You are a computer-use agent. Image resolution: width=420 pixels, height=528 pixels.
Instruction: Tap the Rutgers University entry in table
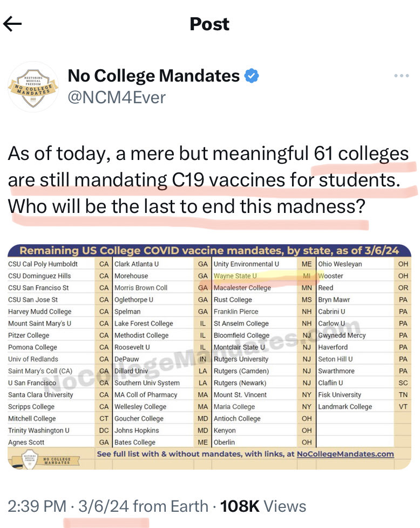click(x=241, y=359)
